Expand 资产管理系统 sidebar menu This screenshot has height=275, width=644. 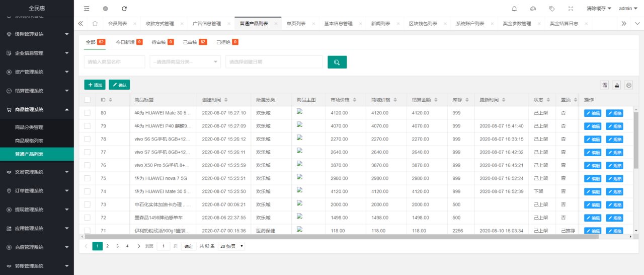[x=37, y=72]
